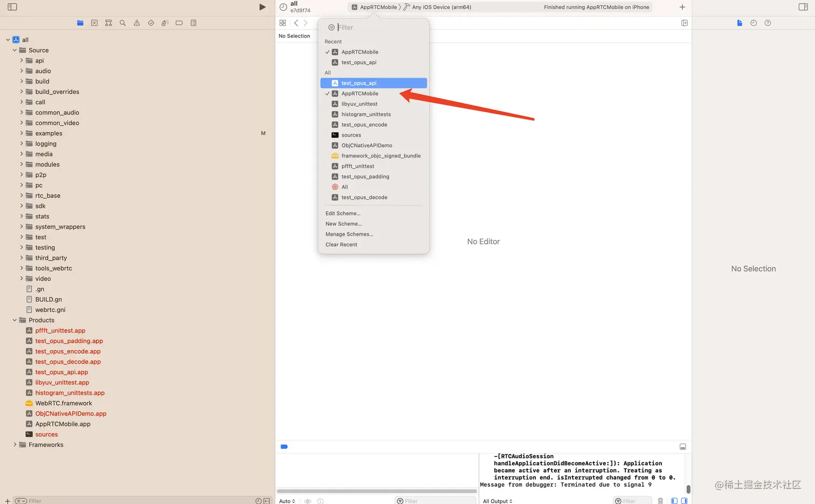Open the Auto variables scope dropdown
This screenshot has width=815, height=504.
tap(287, 501)
